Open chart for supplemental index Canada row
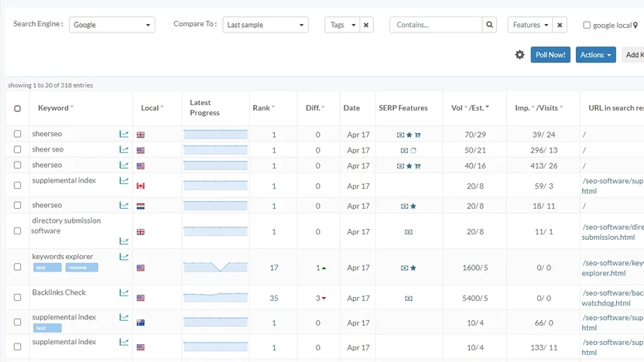 pyautogui.click(x=124, y=180)
